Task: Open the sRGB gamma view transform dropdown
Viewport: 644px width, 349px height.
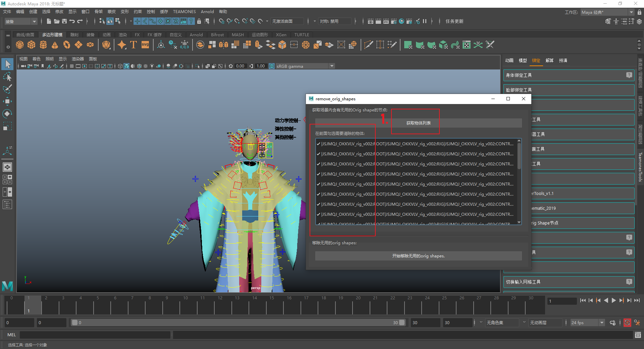Action: (332, 66)
